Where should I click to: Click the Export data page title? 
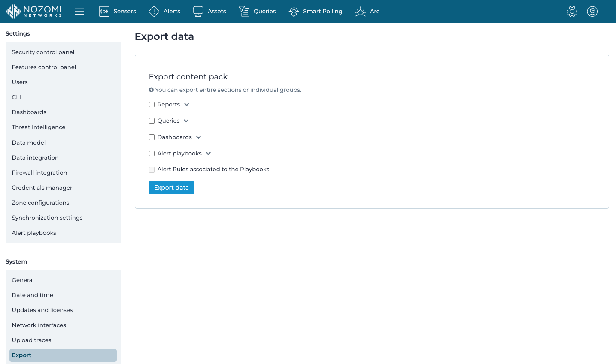164,36
